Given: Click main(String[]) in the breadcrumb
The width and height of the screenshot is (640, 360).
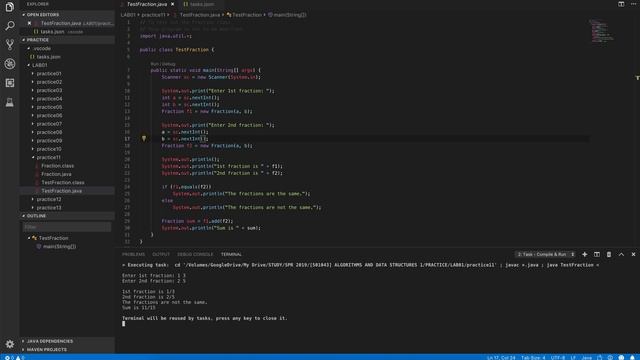Looking at the screenshot, I should coord(287,15).
